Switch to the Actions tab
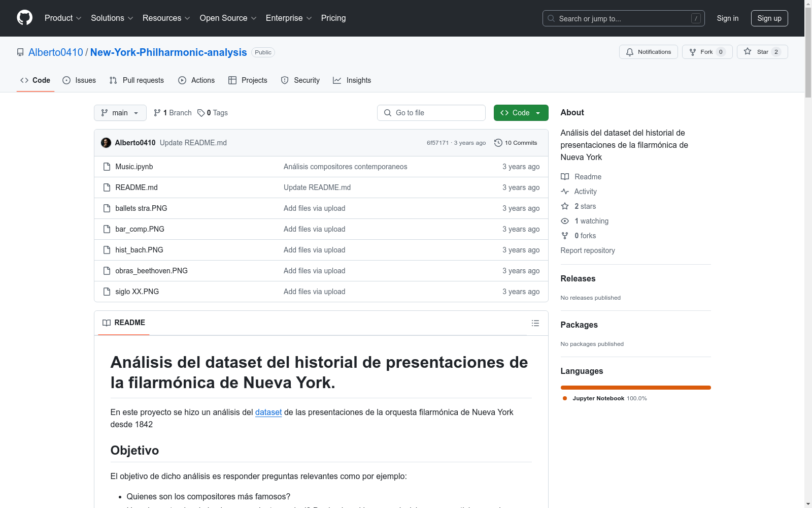The width and height of the screenshot is (812, 508). coord(196,80)
